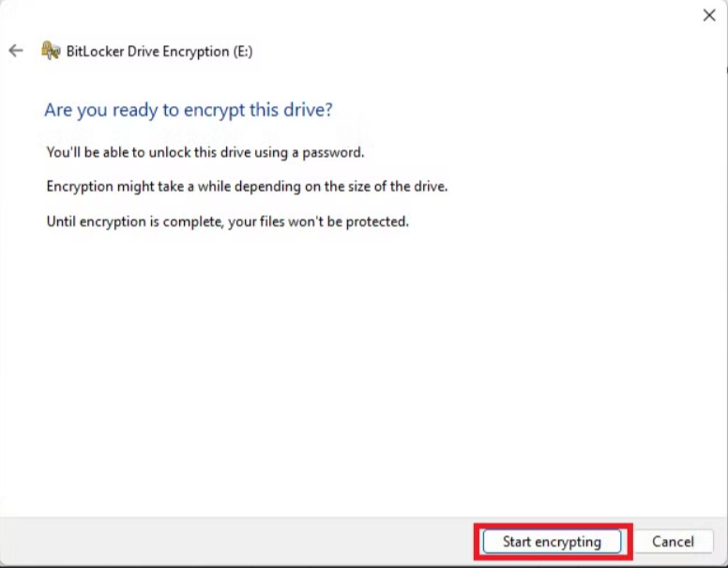Click 'Are you ready to encrypt this drive?' heading

[189, 110]
